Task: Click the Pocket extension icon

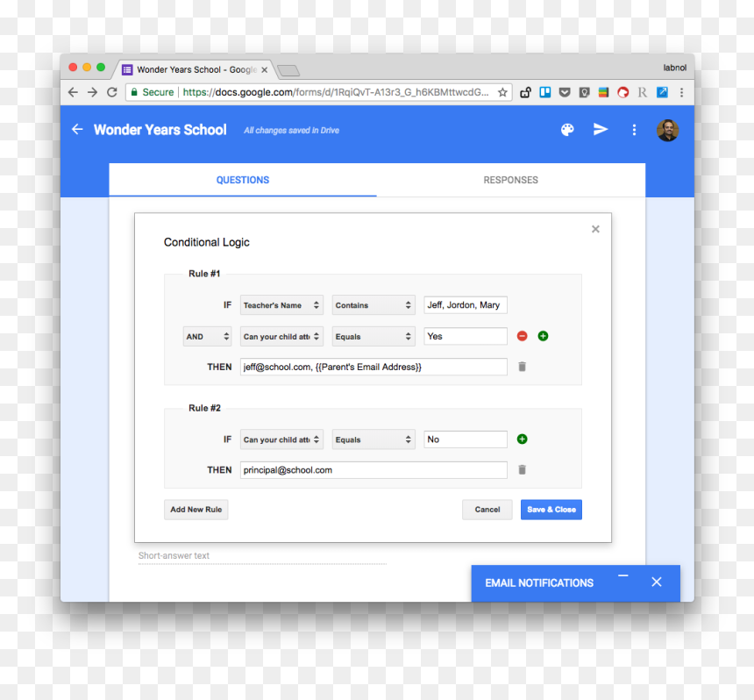Action: (x=565, y=92)
